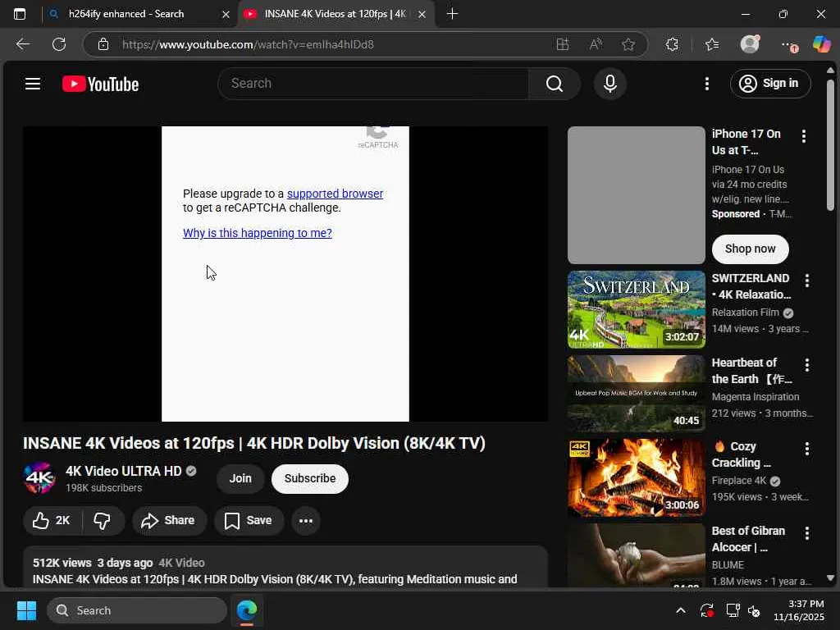The width and height of the screenshot is (840, 630).
Task: Open options for Heartbeat of the Earth
Action: [x=807, y=365]
